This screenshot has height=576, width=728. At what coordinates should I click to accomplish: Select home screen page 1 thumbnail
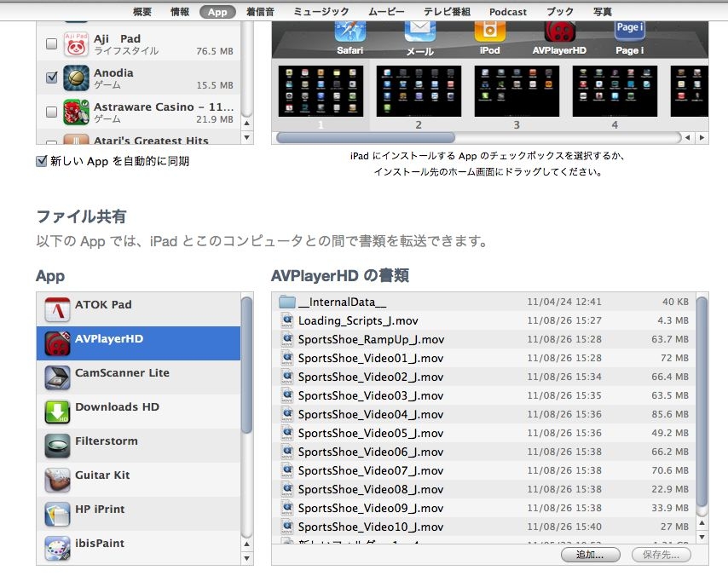[x=321, y=91]
